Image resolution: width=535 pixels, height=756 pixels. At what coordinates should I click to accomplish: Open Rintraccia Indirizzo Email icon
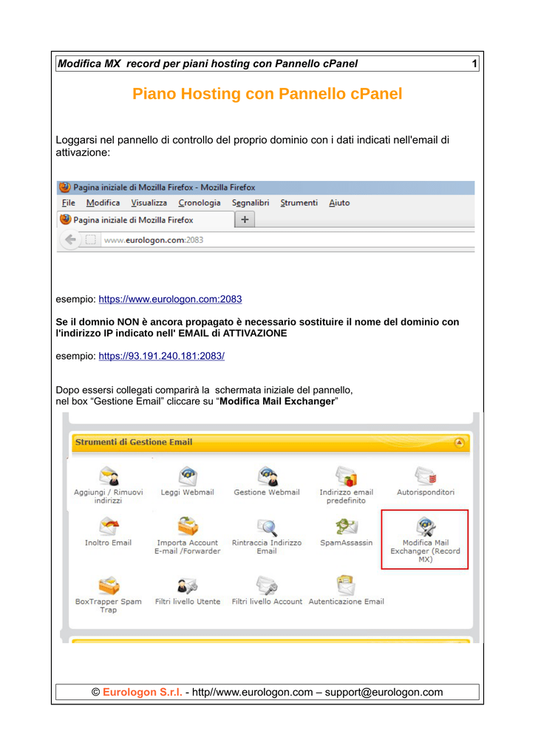click(267, 527)
